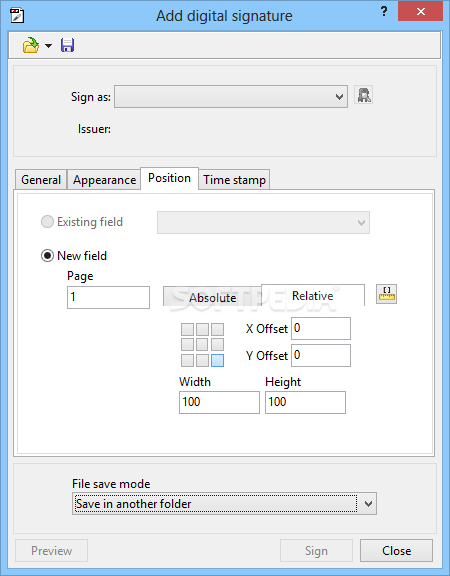Switch to the General tab
The image size is (450, 576).
(x=41, y=180)
